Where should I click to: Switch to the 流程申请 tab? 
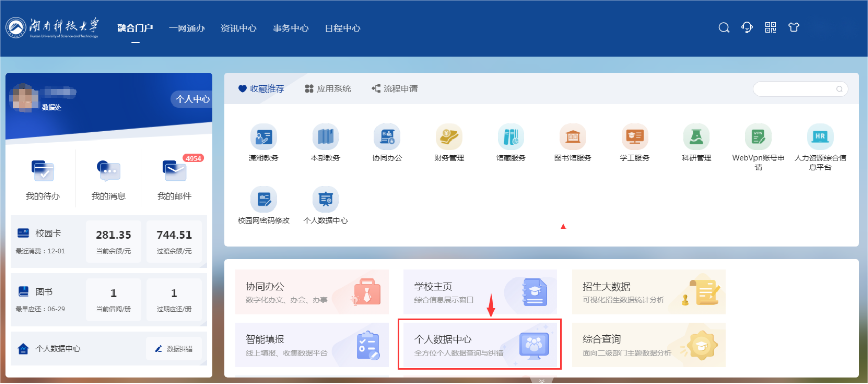[395, 89]
